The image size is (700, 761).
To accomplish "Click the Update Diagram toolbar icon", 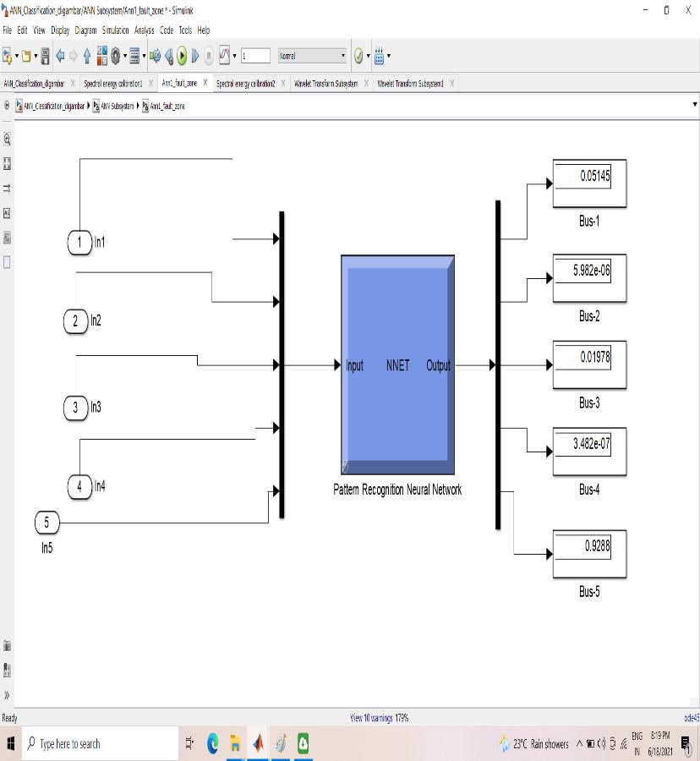I will pyautogui.click(x=155, y=57).
